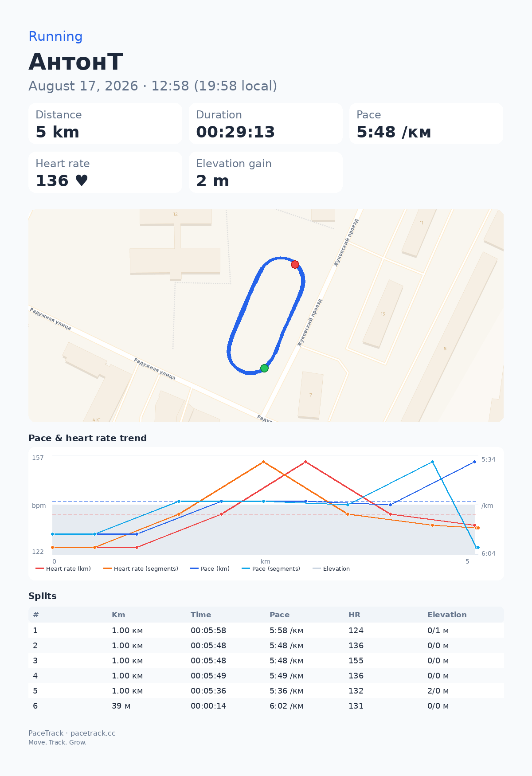
Task: Click the heart icon beside 136
Action: click(x=82, y=180)
